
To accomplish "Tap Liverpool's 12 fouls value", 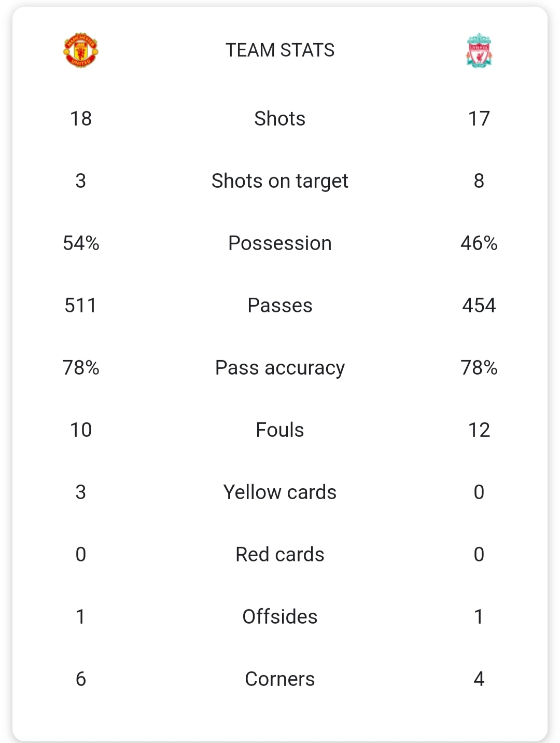I will pyautogui.click(x=479, y=430).
